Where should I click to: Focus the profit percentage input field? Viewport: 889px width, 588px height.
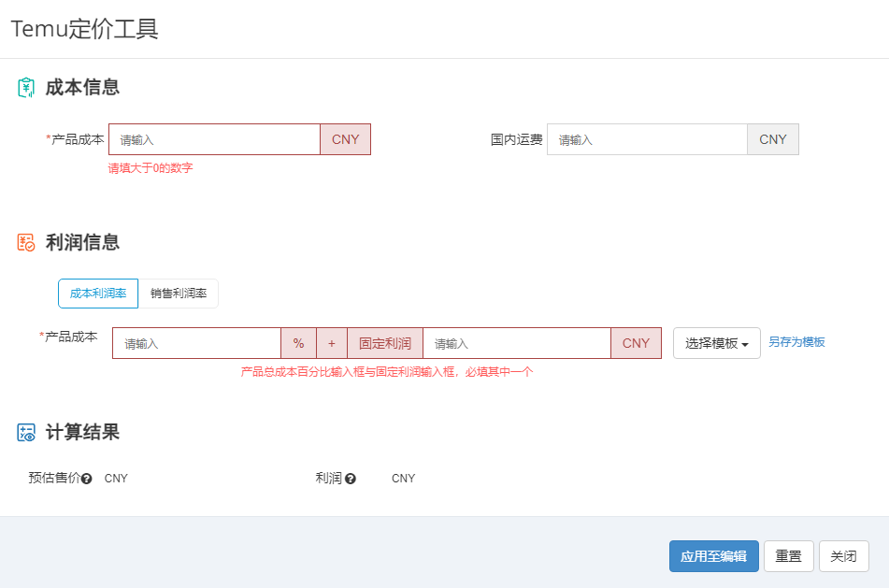(x=196, y=343)
